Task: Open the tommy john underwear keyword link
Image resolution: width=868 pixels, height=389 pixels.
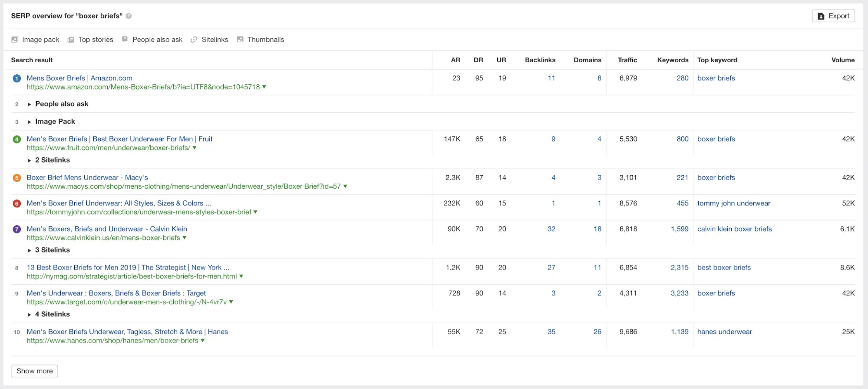Action: pos(733,203)
